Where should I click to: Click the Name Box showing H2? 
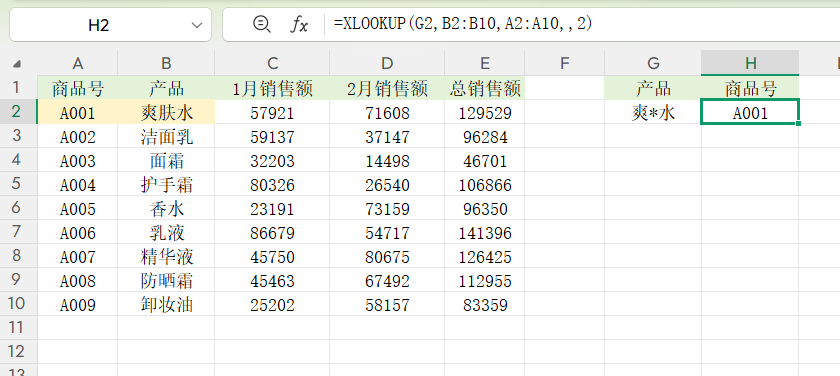click(110, 25)
